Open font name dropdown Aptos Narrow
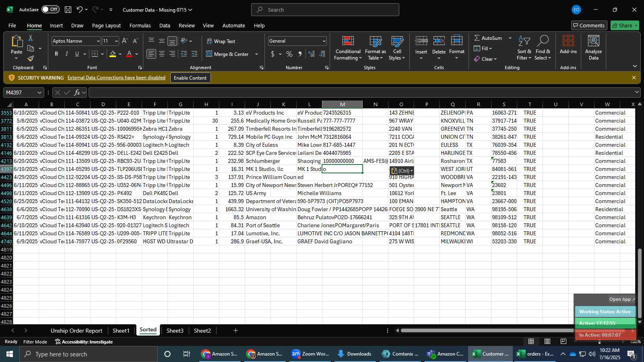644x362 pixels. pos(98,41)
